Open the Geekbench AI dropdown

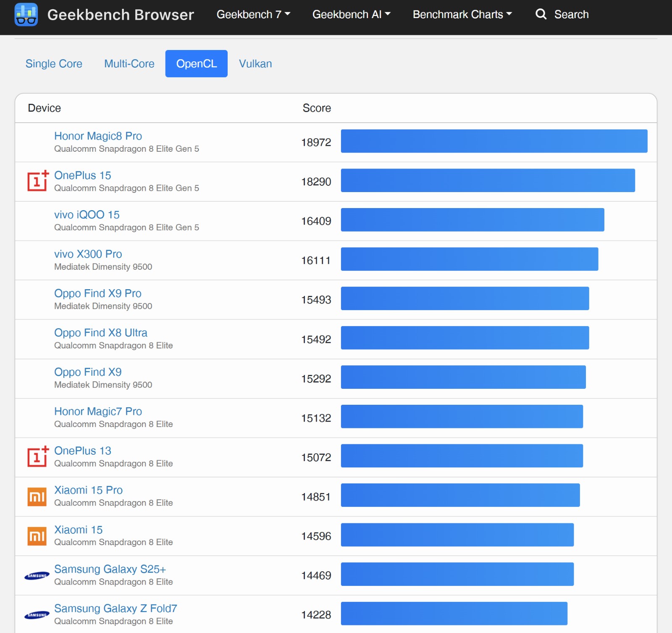(x=352, y=15)
